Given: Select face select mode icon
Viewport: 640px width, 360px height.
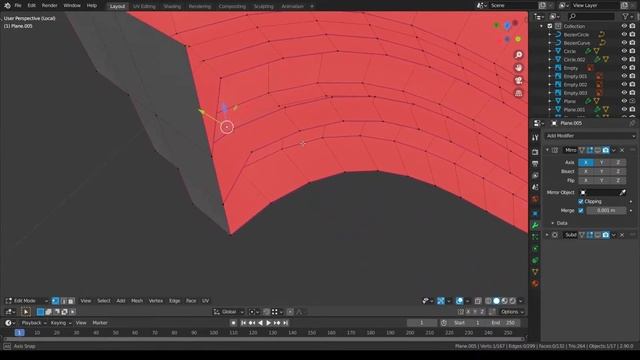Looking at the screenshot, I should (71, 301).
